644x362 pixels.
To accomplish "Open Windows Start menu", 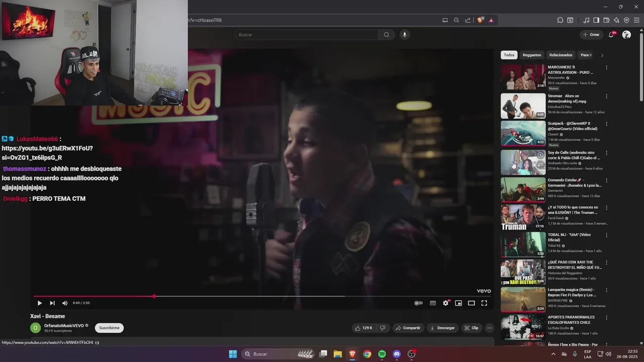I will tap(233, 354).
